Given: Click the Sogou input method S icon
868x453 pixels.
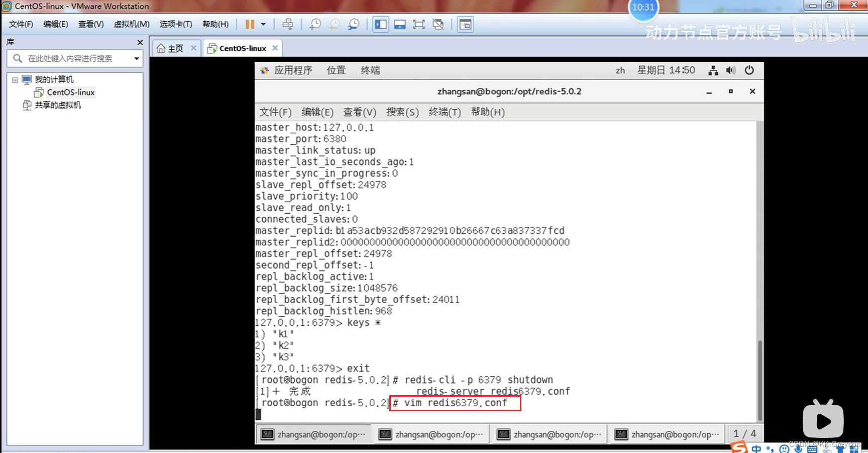Looking at the screenshot, I should click(x=739, y=447).
